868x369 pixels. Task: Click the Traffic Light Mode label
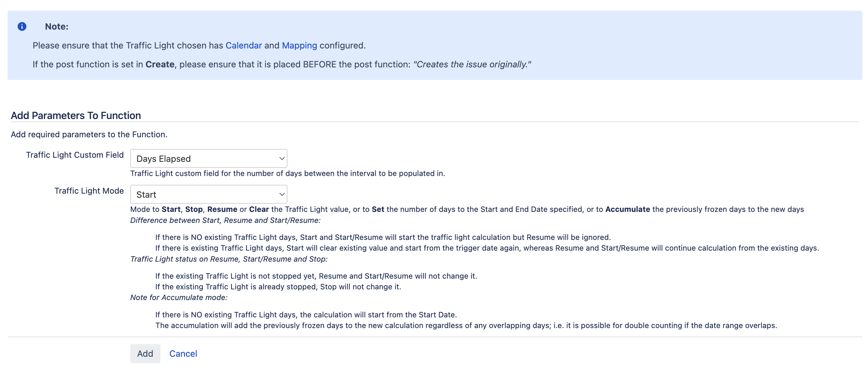pyautogui.click(x=89, y=191)
